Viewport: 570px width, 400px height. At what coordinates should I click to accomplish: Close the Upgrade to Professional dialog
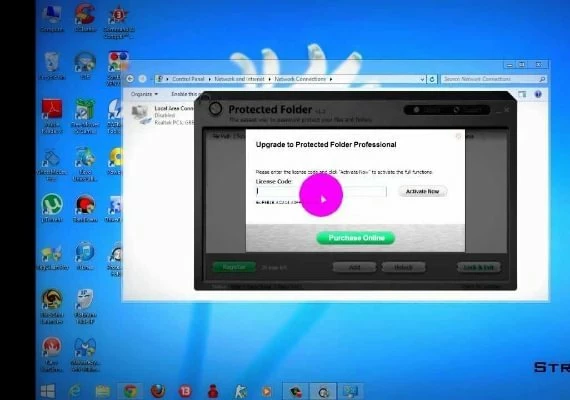coord(458,136)
